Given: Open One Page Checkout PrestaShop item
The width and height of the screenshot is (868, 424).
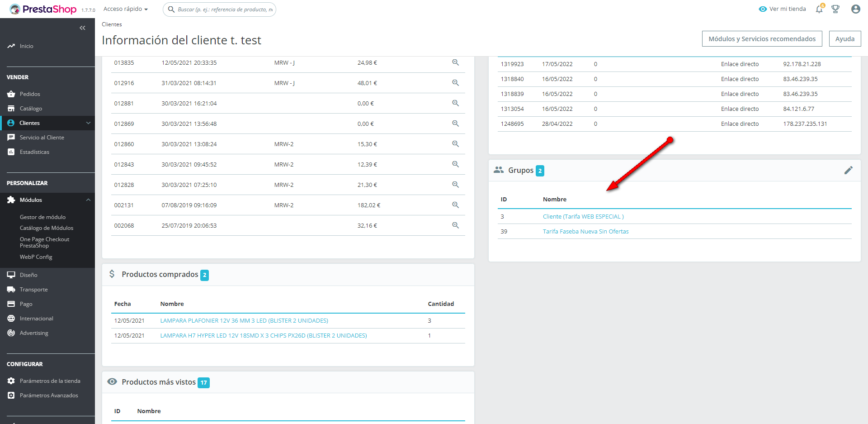Looking at the screenshot, I should (44, 242).
